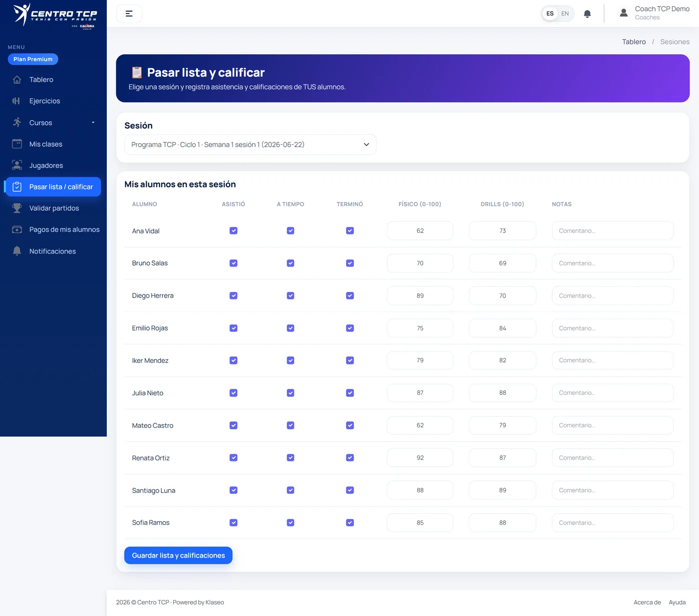Click the Ejercicios dumbbell icon
699x616 pixels.
point(16,101)
